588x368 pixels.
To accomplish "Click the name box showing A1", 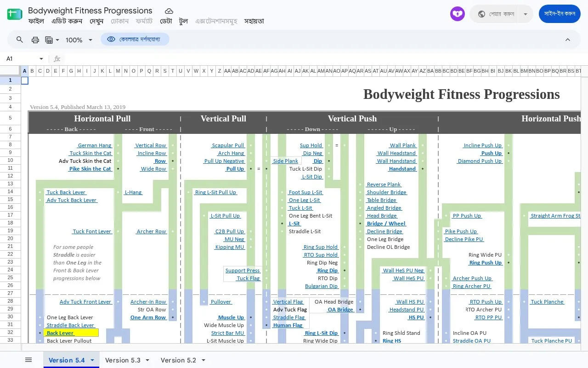I will point(22,59).
